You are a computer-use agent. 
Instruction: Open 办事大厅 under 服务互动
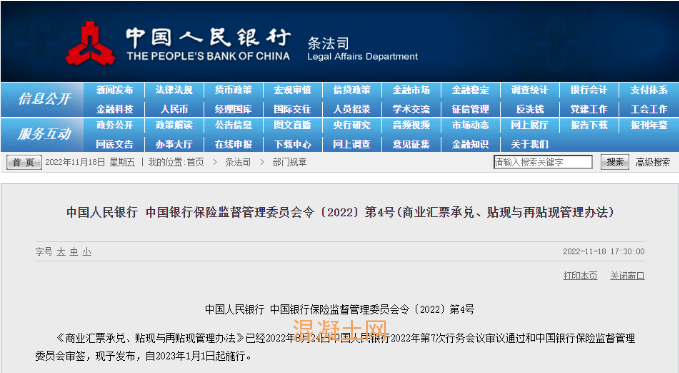click(x=174, y=144)
